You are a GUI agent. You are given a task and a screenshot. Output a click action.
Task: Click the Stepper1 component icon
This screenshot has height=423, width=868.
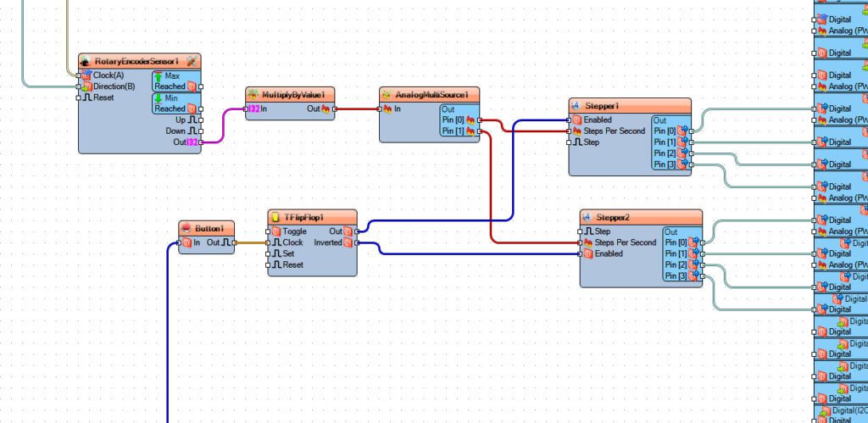[576, 105]
